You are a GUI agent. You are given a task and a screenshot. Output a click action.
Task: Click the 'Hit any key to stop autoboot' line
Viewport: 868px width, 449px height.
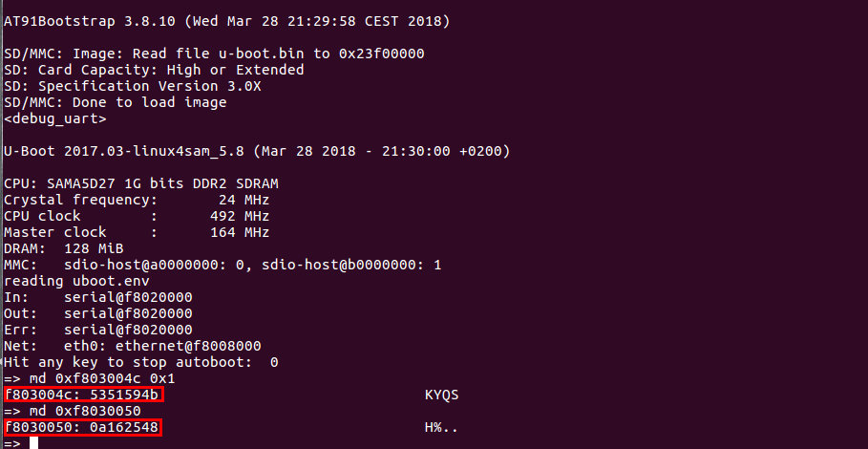(140, 363)
